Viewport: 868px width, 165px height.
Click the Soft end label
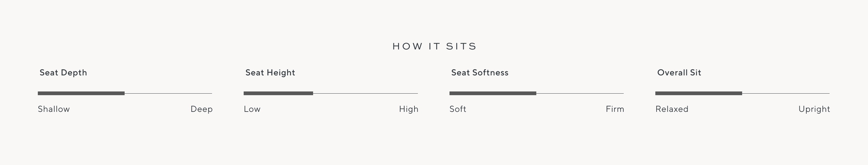point(458,109)
